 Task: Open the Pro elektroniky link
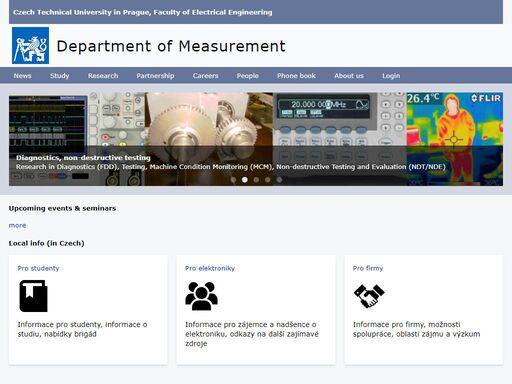tap(210, 268)
